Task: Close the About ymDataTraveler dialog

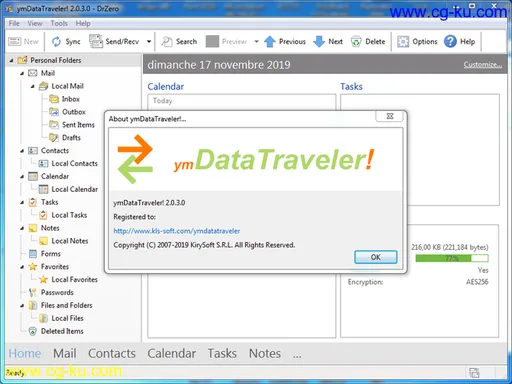Action: [390, 116]
